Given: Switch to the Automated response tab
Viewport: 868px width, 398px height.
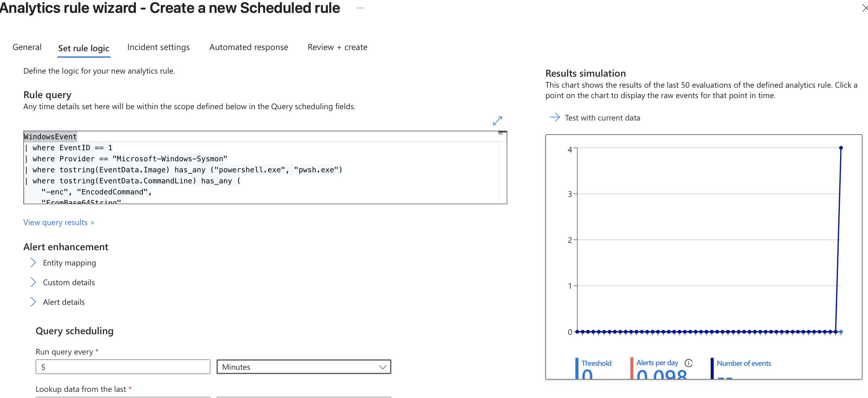Looking at the screenshot, I should point(248,47).
